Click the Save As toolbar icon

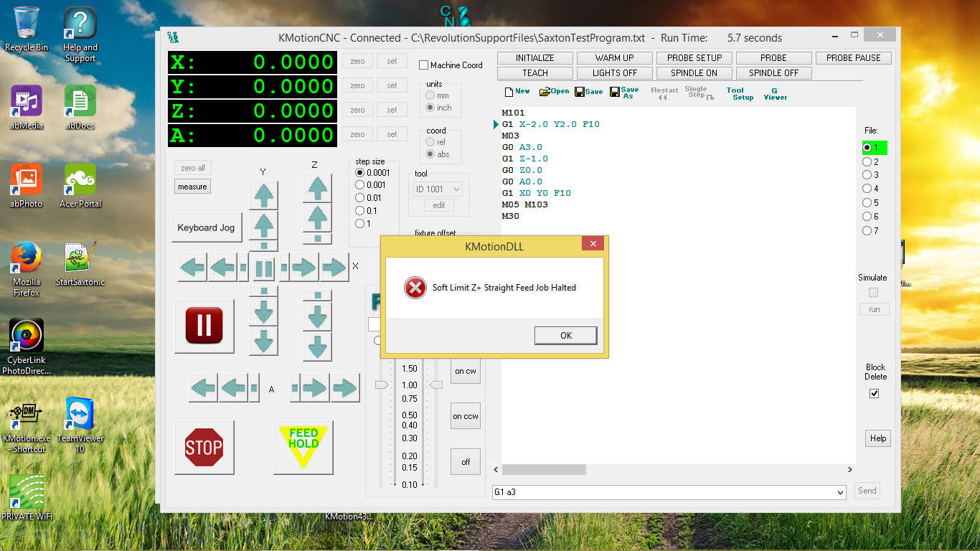(623, 93)
